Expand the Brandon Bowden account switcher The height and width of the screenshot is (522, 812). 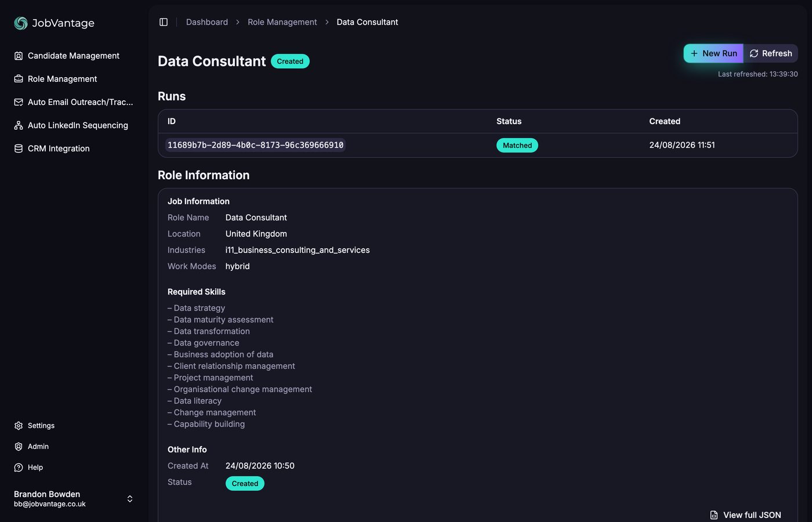click(130, 499)
